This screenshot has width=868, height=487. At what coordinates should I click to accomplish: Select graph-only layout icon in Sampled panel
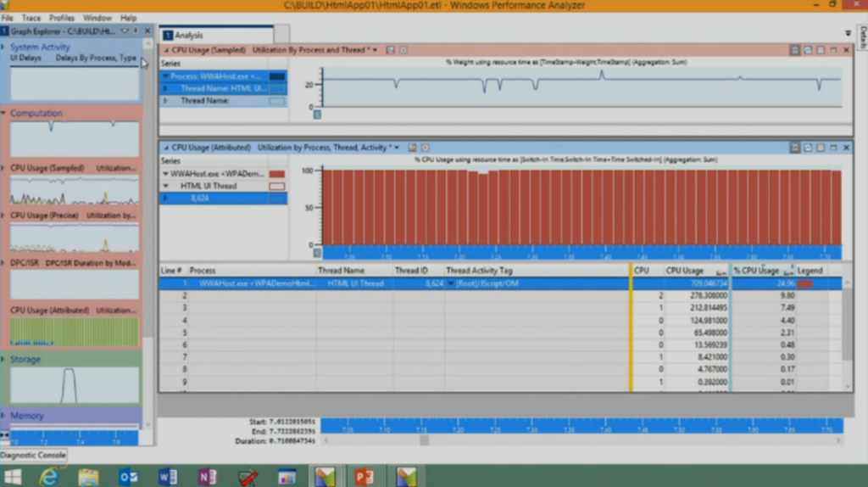795,50
